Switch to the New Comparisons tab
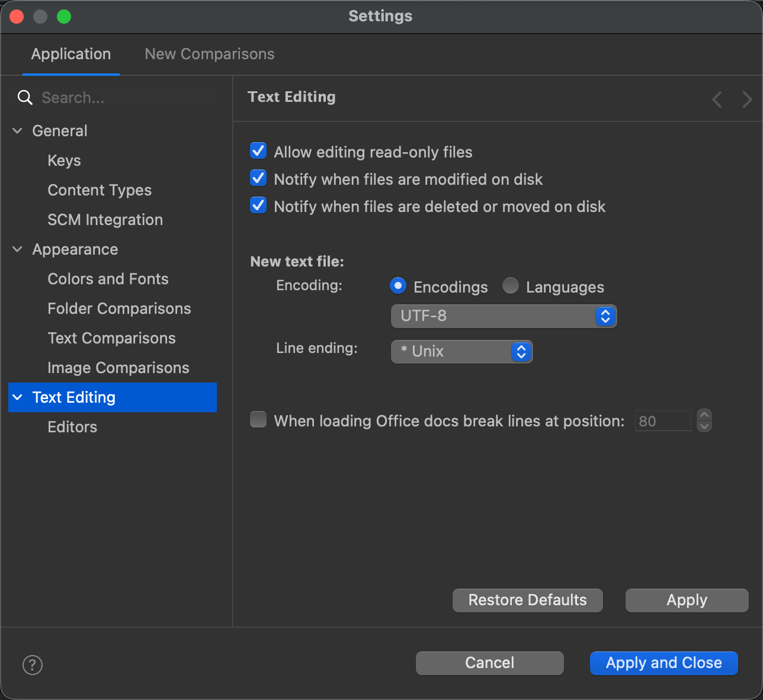Viewport: 763px width, 700px height. coord(210,54)
